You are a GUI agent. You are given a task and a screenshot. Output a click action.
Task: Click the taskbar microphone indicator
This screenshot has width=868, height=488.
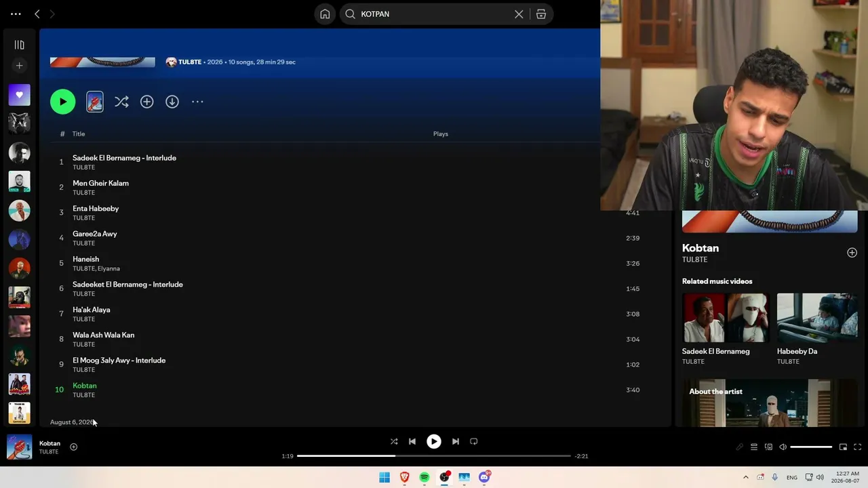tap(774, 477)
